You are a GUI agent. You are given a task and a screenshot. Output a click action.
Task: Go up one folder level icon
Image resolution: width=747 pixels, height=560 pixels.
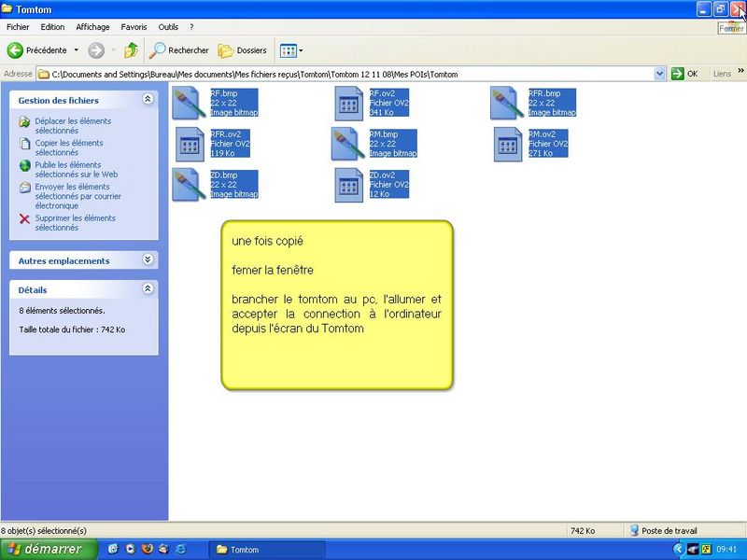[131, 50]
